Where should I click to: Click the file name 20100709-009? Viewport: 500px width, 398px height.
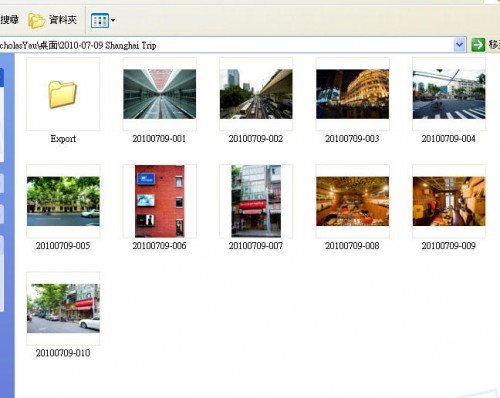[x=448, y=246]
